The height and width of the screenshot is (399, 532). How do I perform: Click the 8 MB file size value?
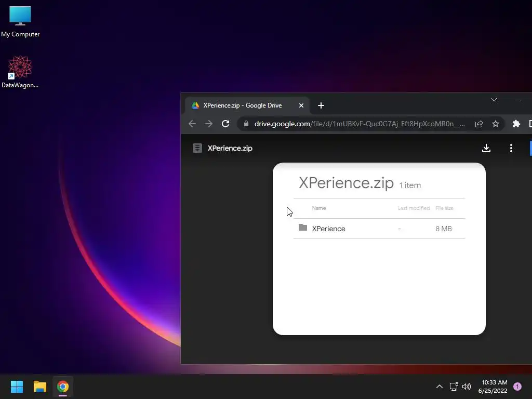[444, 229]
